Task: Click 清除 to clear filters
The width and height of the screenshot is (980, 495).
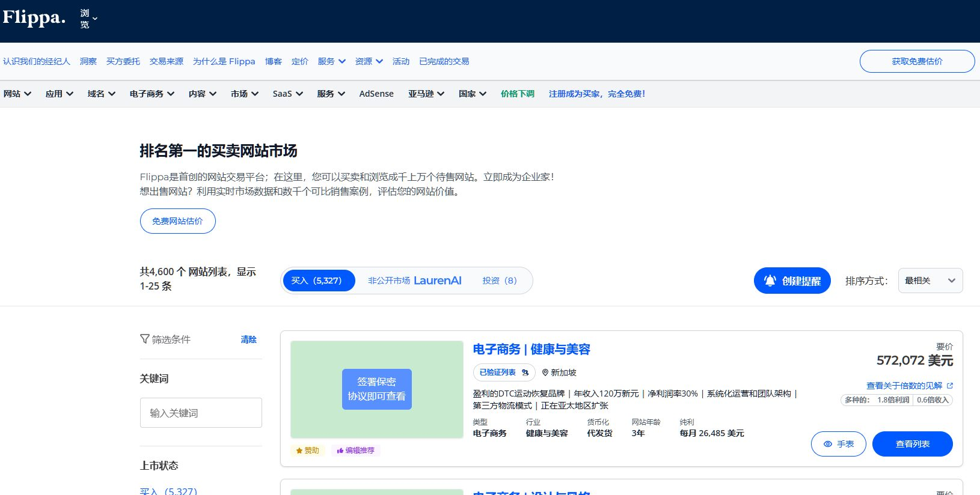Action: point(249,339)
